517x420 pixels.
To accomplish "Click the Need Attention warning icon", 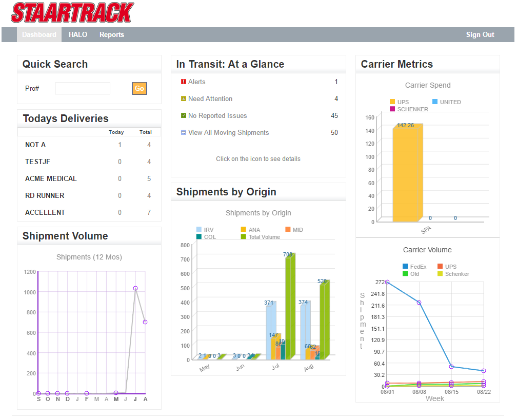I will 184,98.
